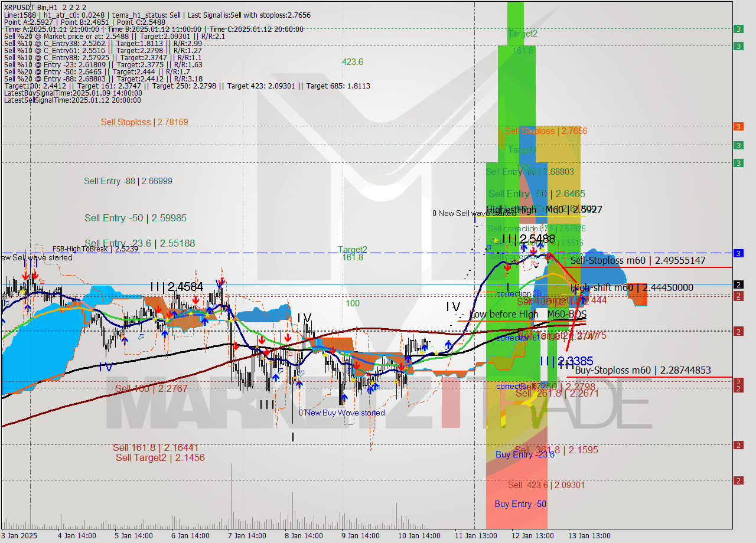Click the 'Sell Entry -50 | 2.6465' label
Viewport: 756px width, 543px height.
pyautogui.click(x=537, y=194)
